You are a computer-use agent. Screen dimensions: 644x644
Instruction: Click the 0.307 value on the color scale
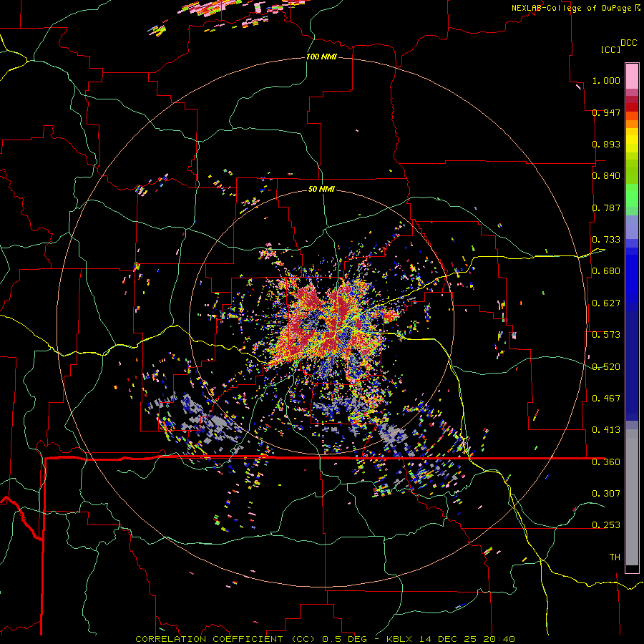pyautogui.click(x=606, y=494)
